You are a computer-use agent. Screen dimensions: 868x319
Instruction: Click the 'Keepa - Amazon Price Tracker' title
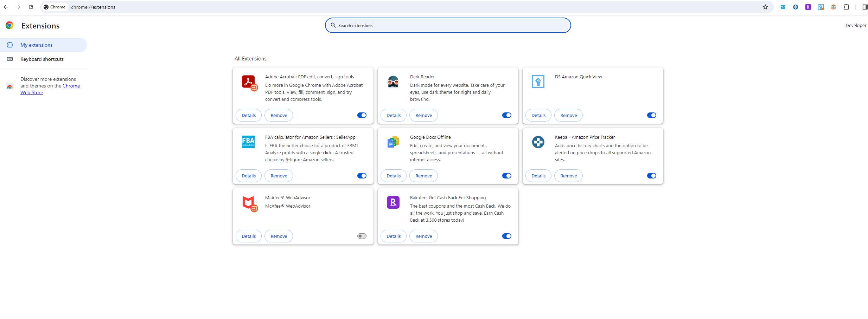click(585, 137)
